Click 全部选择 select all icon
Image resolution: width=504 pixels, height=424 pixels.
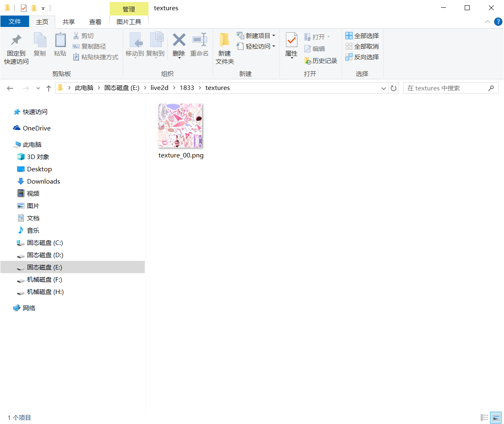[362, 36]
